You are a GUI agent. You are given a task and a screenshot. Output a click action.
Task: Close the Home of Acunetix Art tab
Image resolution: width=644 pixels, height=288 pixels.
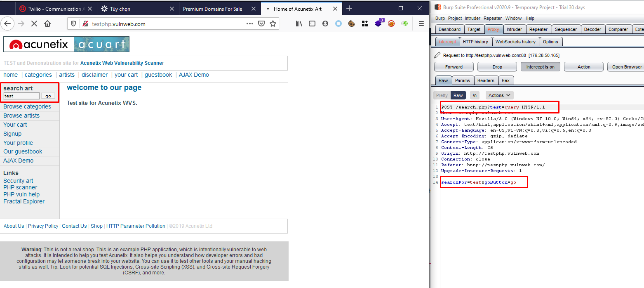(335, 9)
